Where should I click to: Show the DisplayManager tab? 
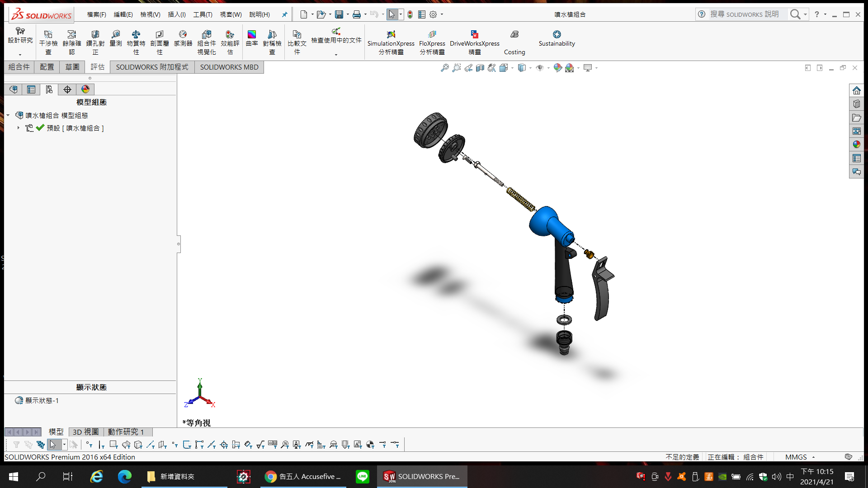pos(85,89)
